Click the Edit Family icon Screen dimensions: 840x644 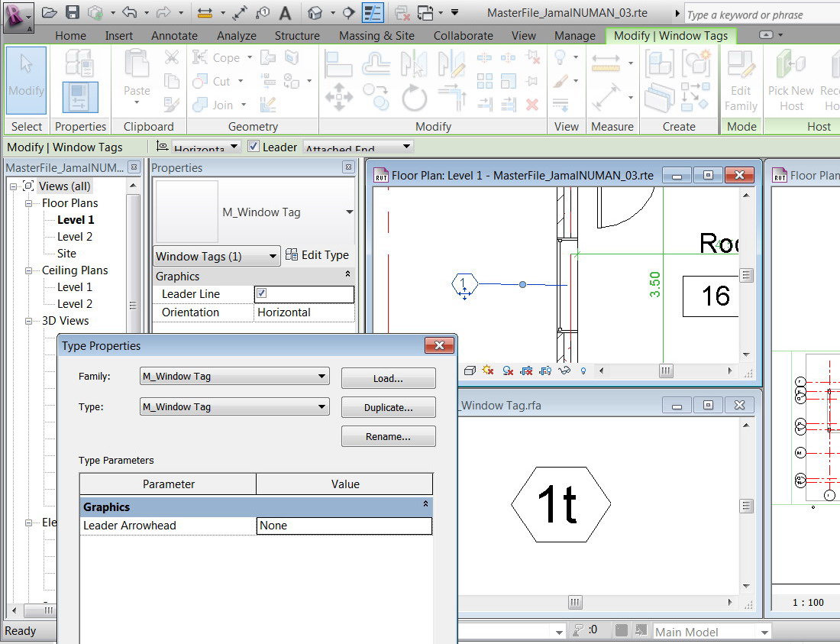coord(741,80)
